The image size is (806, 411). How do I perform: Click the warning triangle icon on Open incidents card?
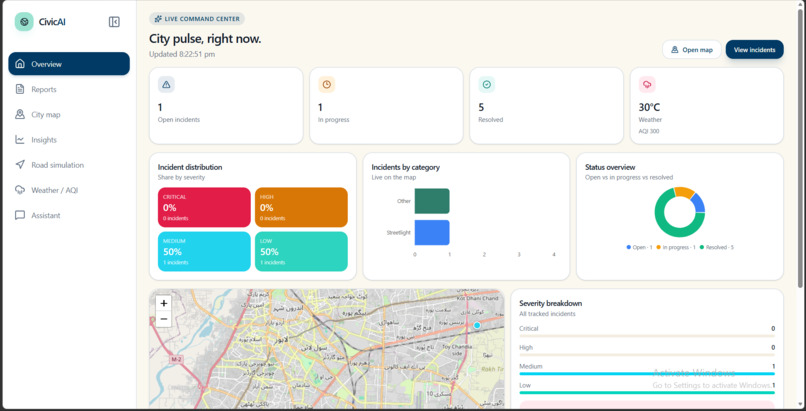(x=166, y=84)
